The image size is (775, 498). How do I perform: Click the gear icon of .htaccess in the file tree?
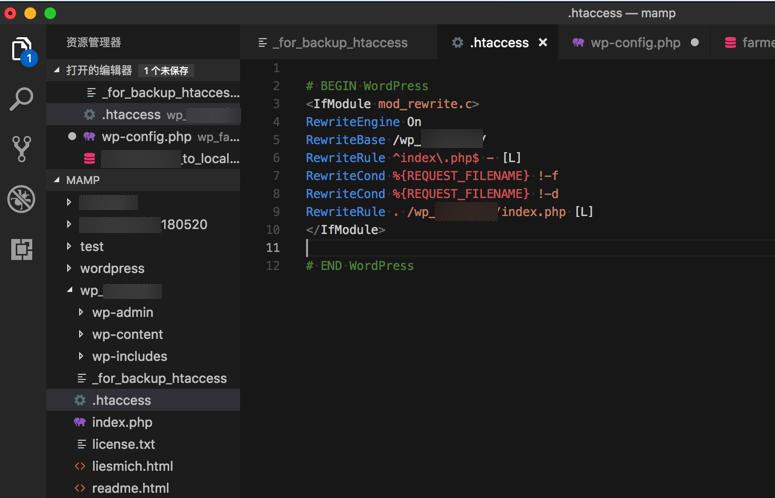[x=80, y=400]
